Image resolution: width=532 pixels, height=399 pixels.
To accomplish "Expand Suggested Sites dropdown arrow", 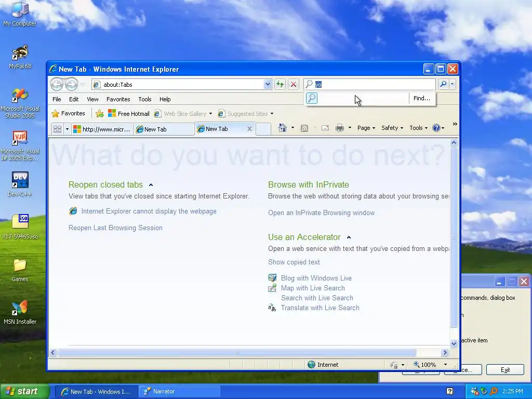I will (x=272, y=114).
